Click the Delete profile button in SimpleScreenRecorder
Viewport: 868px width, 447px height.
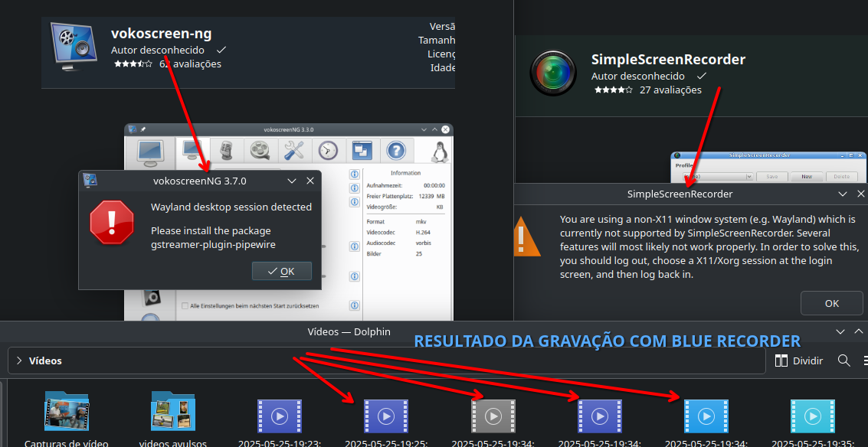tap(841, 177)
